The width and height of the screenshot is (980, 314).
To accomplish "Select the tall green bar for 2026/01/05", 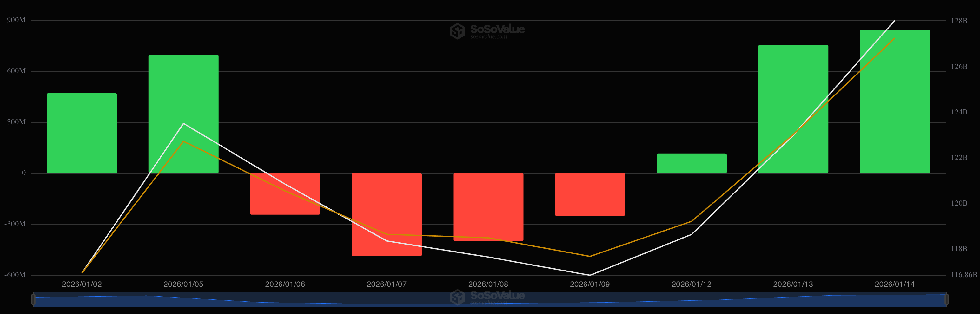I will [x=183, y=114].
